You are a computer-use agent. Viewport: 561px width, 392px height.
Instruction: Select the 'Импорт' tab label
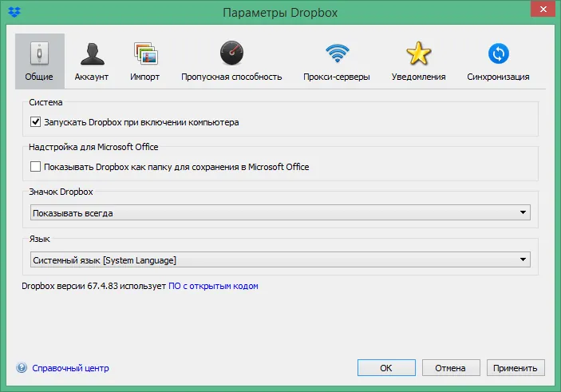[145, 77]
